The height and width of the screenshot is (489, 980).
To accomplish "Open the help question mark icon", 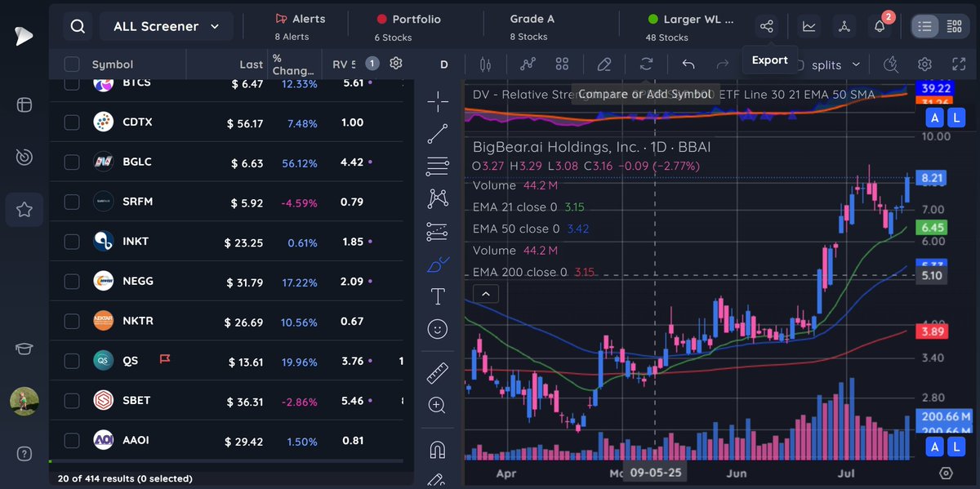I will pos(24,454).
